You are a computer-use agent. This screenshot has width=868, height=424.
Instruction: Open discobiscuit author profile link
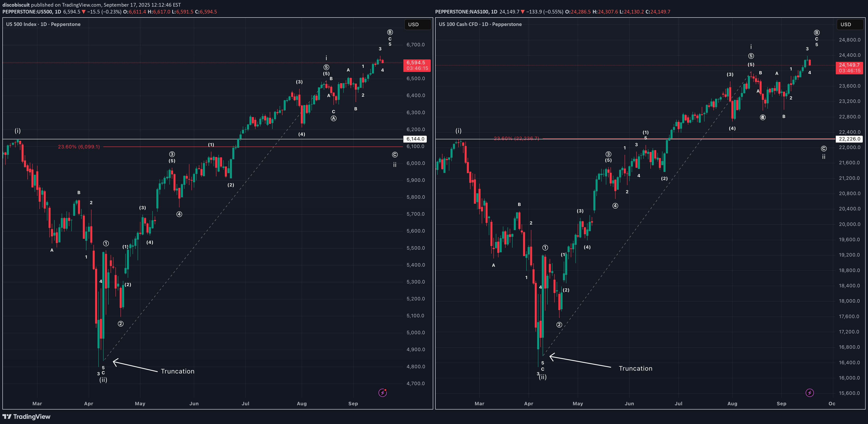(16, 5)
